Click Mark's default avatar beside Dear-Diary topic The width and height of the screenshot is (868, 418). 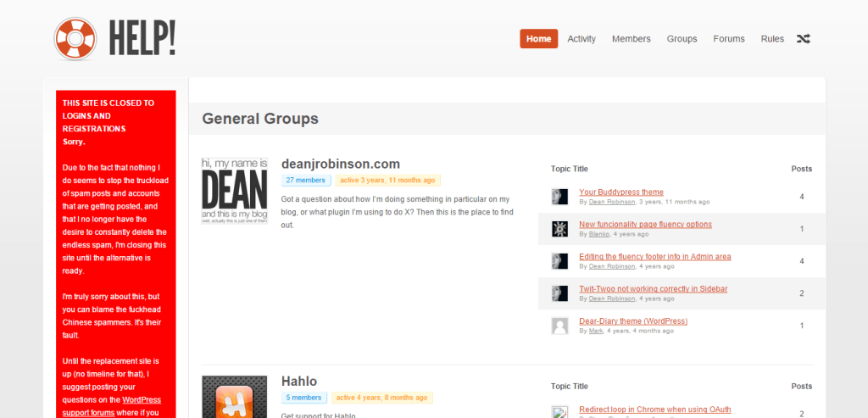pyautogui.click(x=559, y=326)
